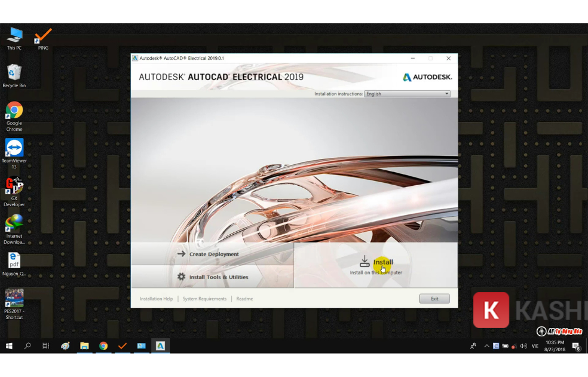Open the System Requirements link
The width and height of the screenshot is (588, 377).
(204, 299)
